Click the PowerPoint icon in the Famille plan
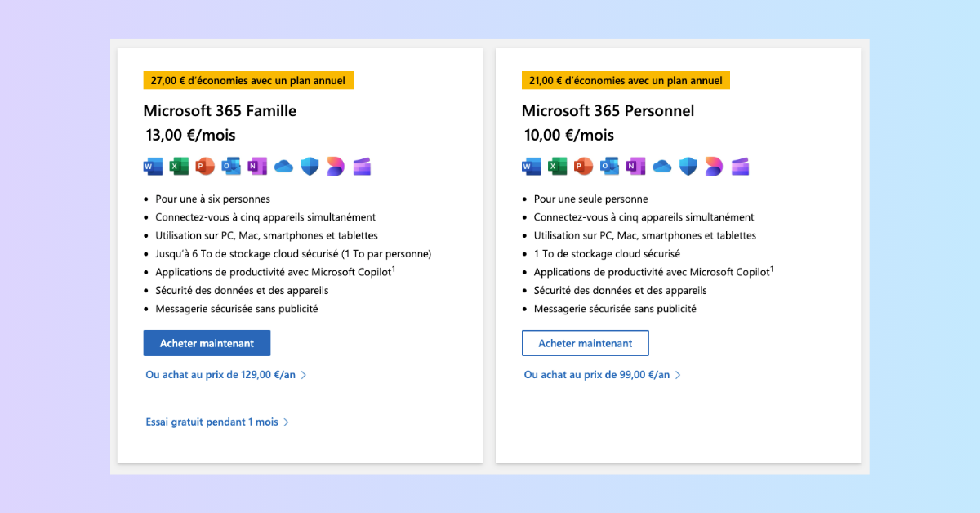The image size is (980, 513). coord(205,167)
